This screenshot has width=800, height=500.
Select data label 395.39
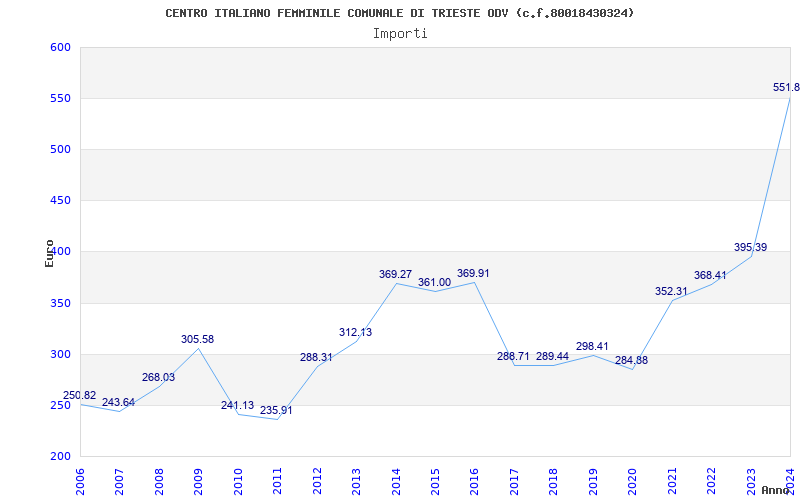(751, 247)
